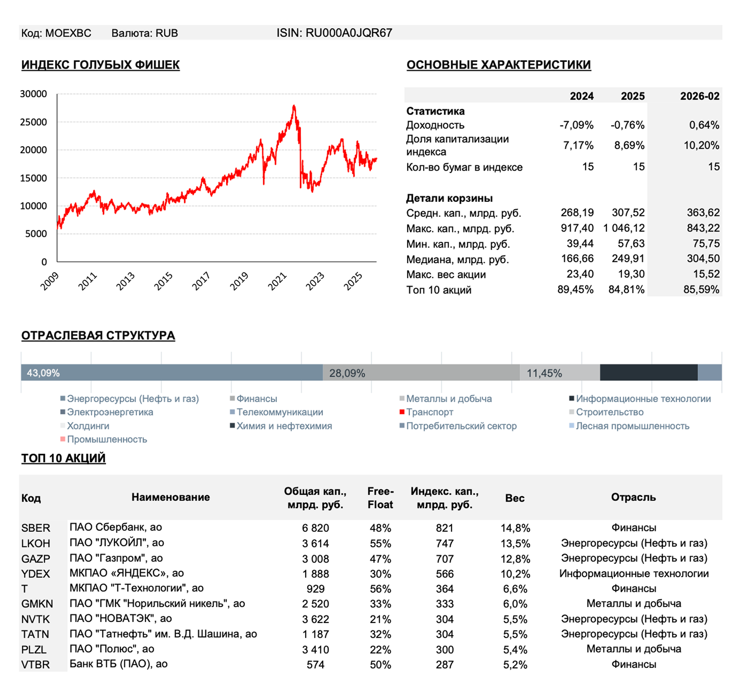Click the SBER ticker code
This screenshot has width=741, height=700.
[36, 528]
